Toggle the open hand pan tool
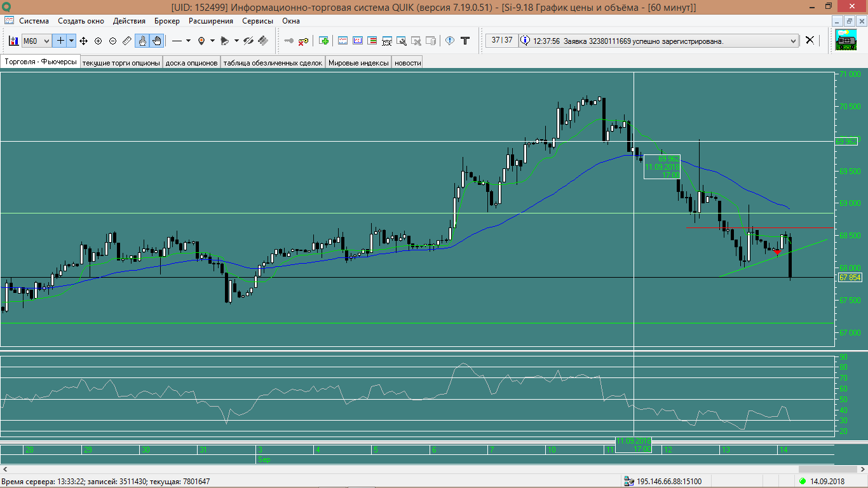The width and height of the screenshot is (868, 488). (x=157, y=41)
